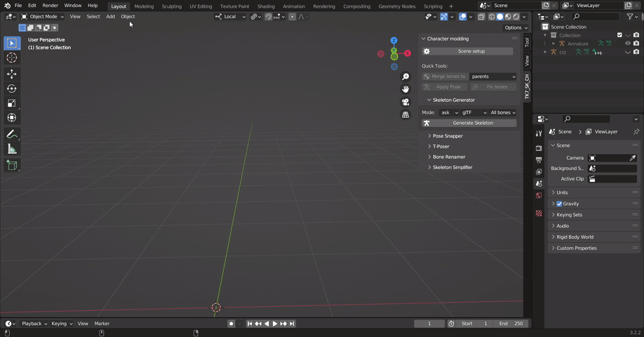Click the red X axis on gizmo
The image size is (644, 337).
pyautogui.click(x=408, y=53)
